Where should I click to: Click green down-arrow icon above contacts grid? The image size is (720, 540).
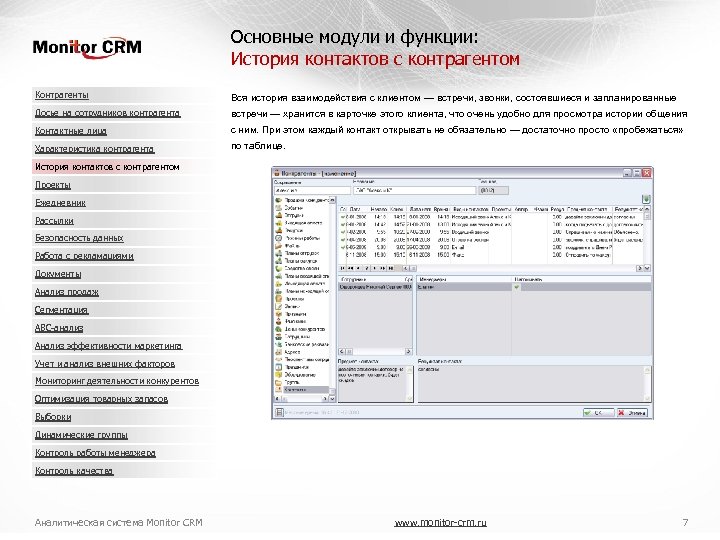pyautogui.click(x=646, y=199)
